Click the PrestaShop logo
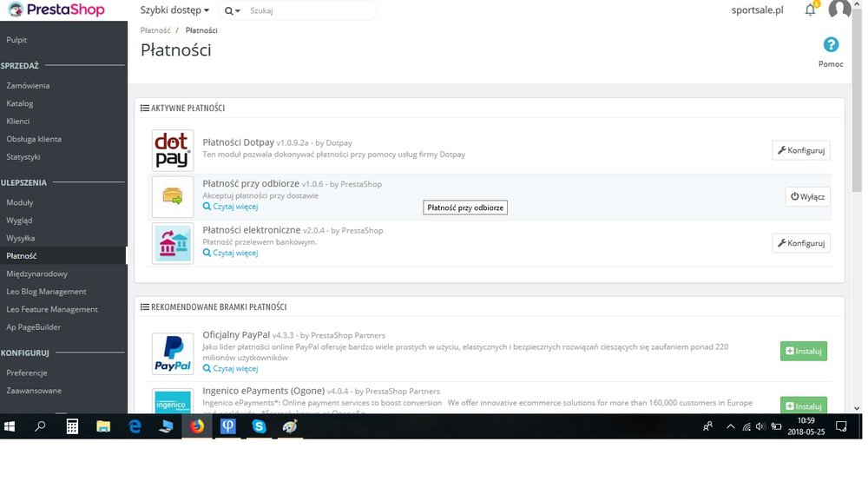 pos(56,10)
